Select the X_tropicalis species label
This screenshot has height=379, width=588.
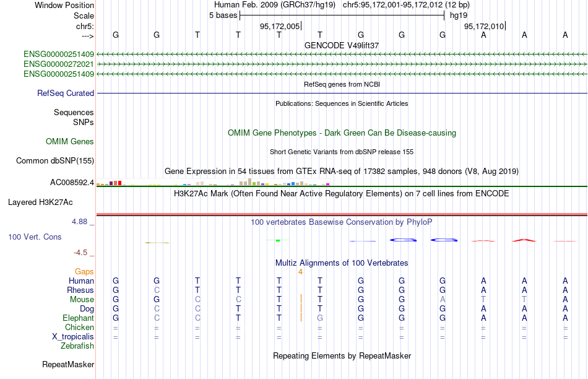point(73,337)
